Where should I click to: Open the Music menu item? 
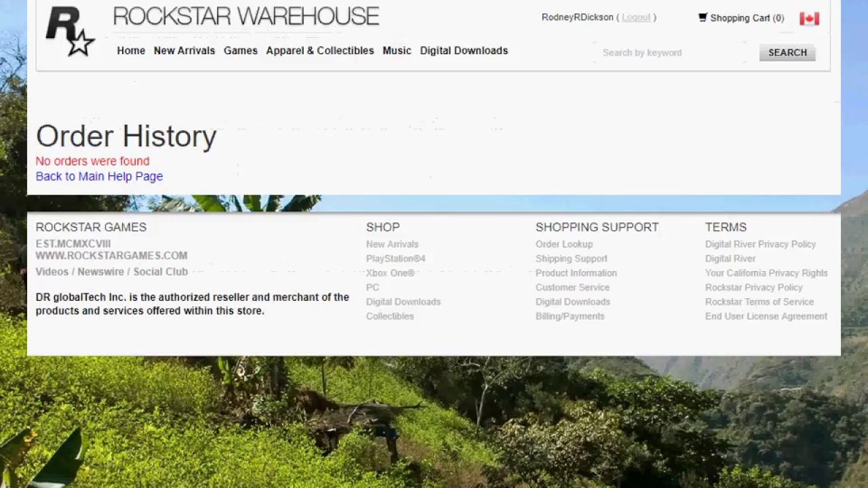pyautogui.click(x=397, y=51)
